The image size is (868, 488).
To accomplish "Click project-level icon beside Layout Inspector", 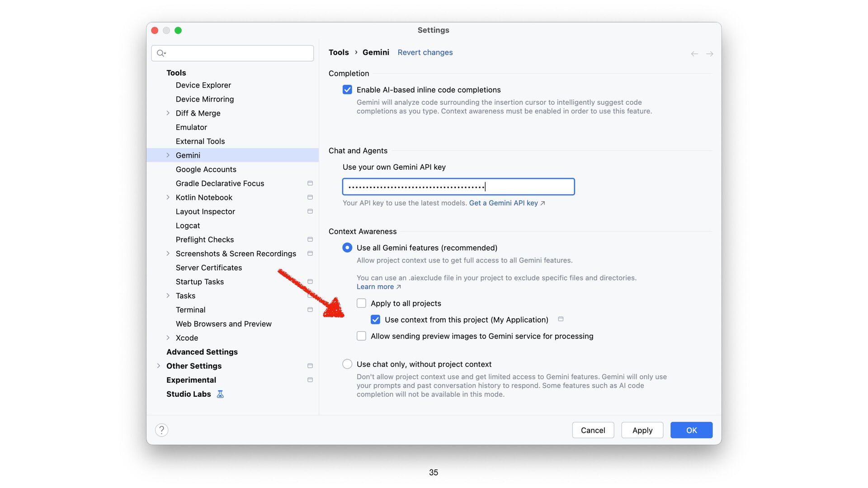I will coord(310,211).
